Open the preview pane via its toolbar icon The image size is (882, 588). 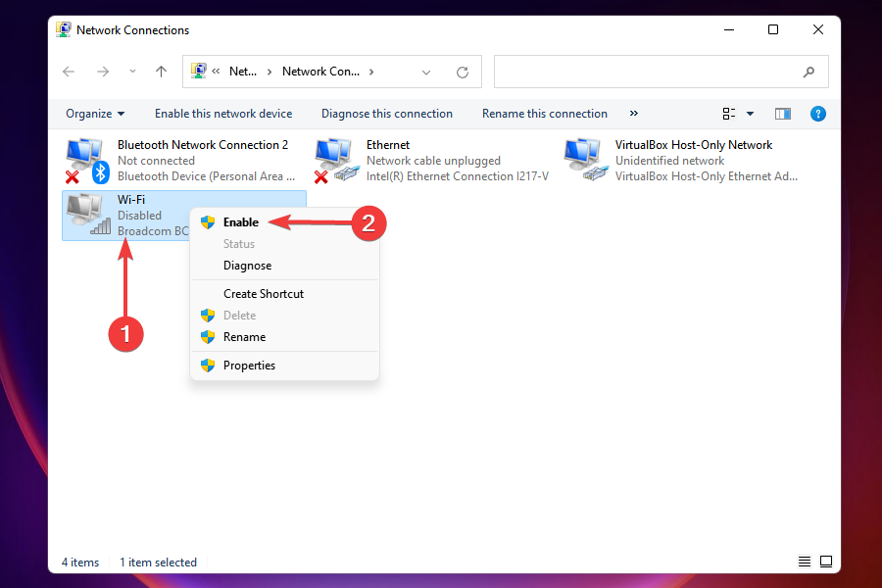pos(782,114)
